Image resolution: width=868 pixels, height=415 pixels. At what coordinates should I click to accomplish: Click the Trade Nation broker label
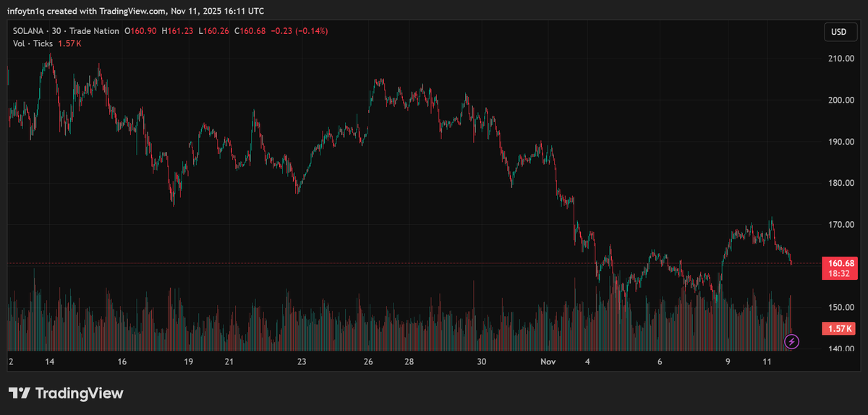[x=95, y=31]
